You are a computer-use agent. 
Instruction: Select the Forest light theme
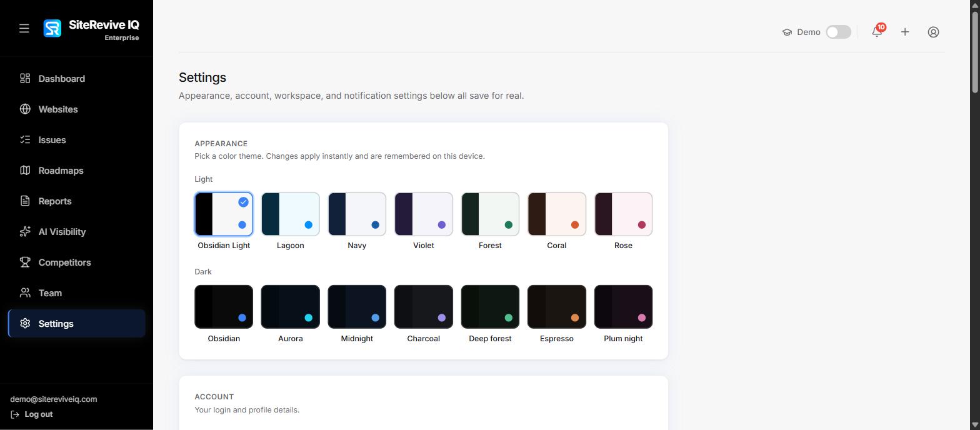point(490,214)
